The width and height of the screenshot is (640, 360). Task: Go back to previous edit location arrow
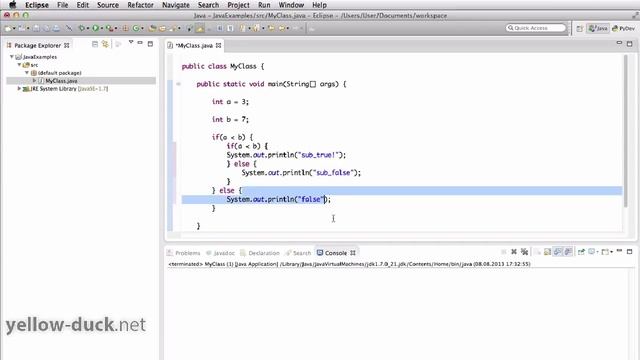tap(271, 28)
